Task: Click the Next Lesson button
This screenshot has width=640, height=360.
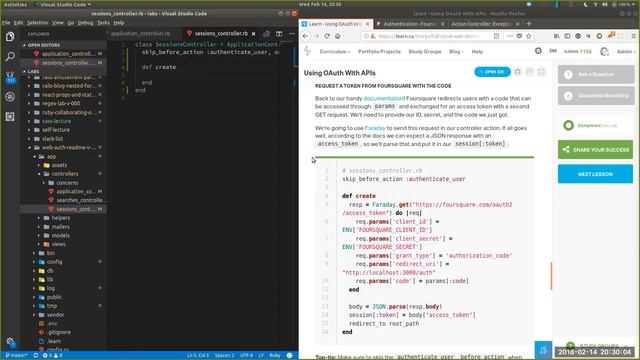Action: pyautogui.click(x=595, y=174)
